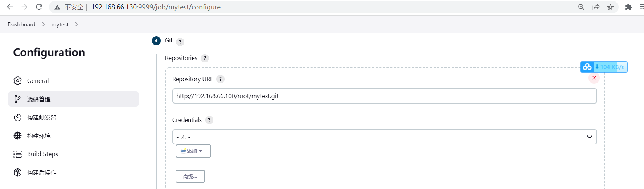Bookmark this page with the star icon
Viewport: 644px width, 189px height.
pos(610,7)
